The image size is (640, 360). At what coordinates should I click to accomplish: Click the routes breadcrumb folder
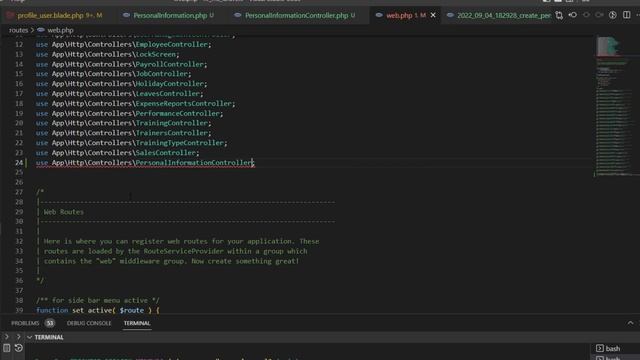(18, 30)
